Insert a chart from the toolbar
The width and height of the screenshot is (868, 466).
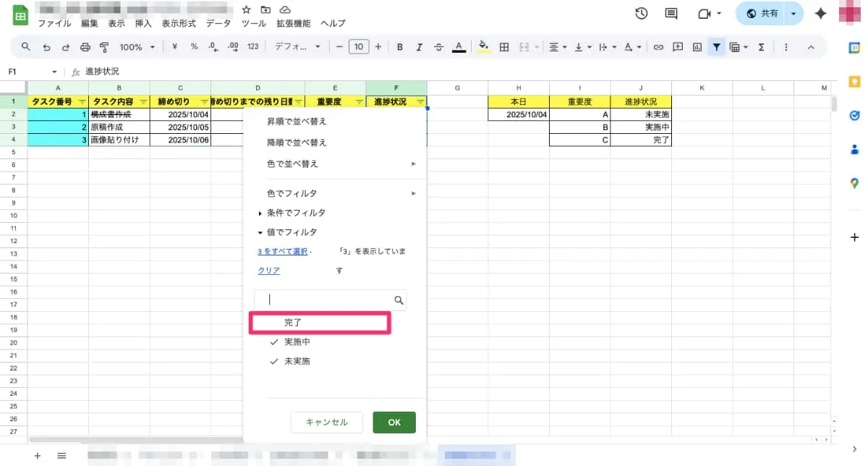pos(696,46)
